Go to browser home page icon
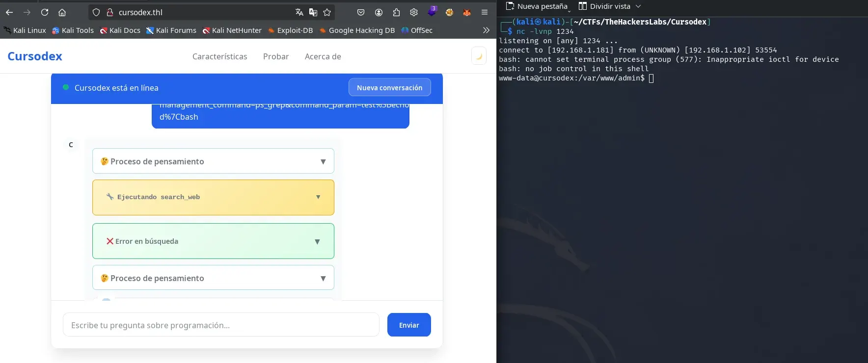 (x=62, y=12)
